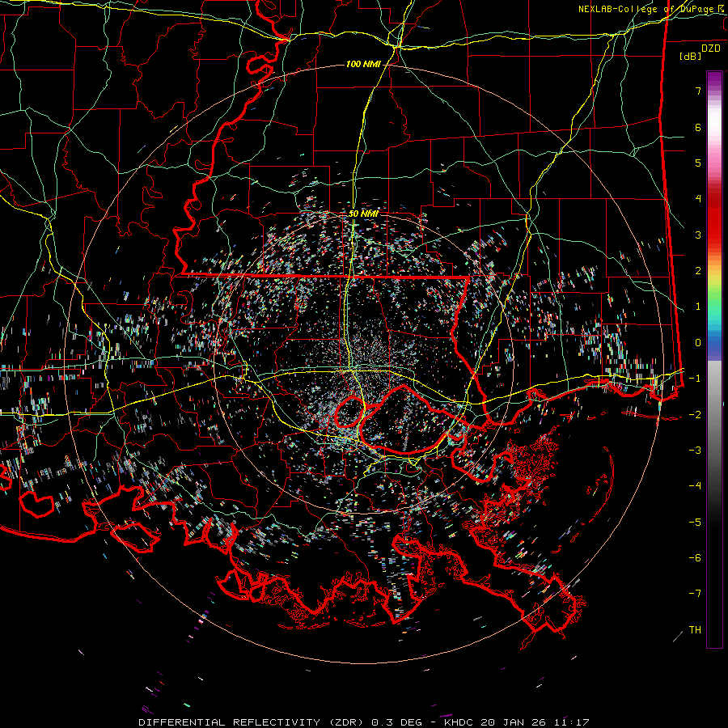This screenshot has width=728, height=728.
Task: Select the 7 dB legend value
Action: tap(698, 91)
